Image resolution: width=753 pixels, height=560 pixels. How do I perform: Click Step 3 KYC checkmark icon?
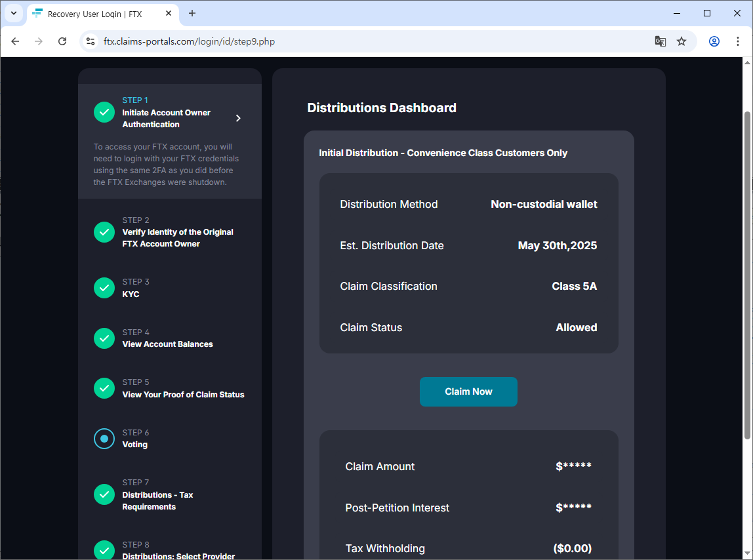(x=104, y=288)
